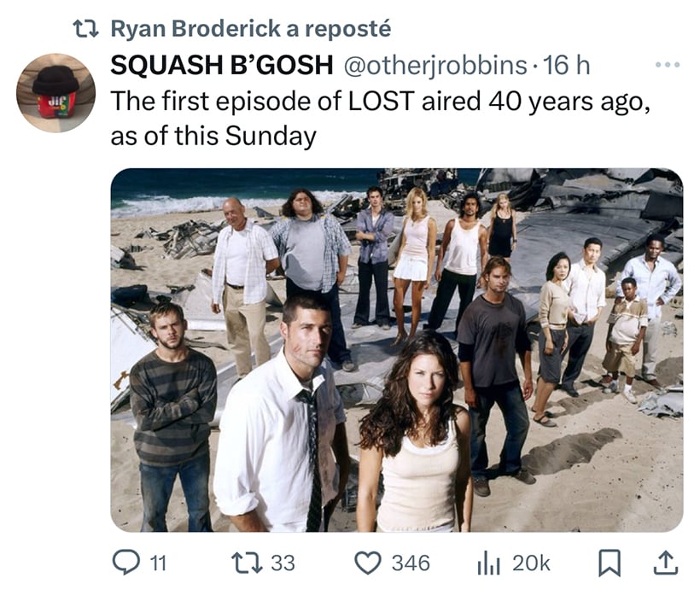Click the repost count 33
Screen dimensions: 700x601
coord(283,563)
